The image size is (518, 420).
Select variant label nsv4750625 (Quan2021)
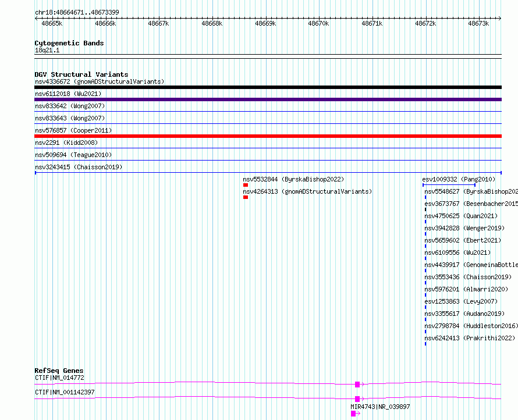(461, 216)
